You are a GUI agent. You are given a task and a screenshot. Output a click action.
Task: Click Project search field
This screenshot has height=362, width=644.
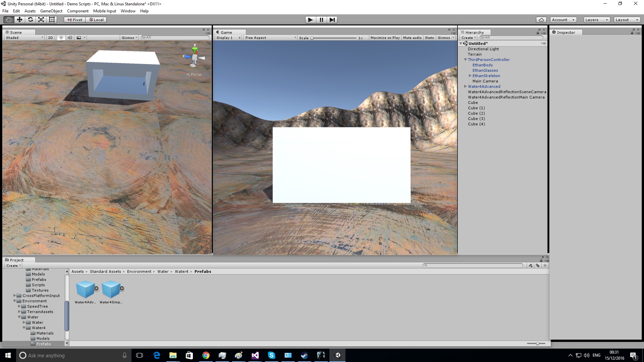[473, 265]
